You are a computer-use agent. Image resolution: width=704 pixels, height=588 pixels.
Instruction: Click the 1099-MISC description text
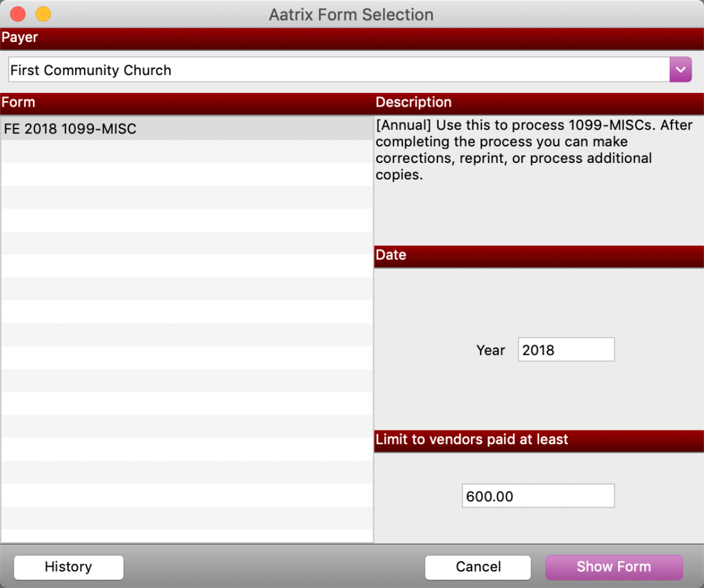click(533, 150)
